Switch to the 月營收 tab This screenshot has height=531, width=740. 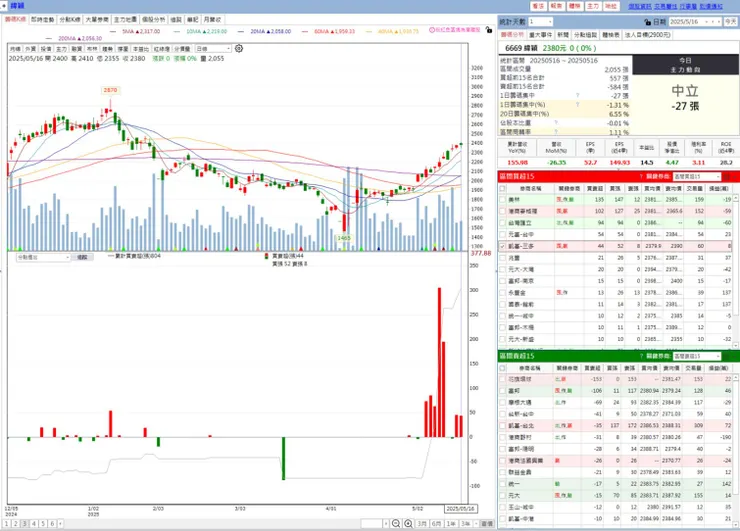[212, 19]
